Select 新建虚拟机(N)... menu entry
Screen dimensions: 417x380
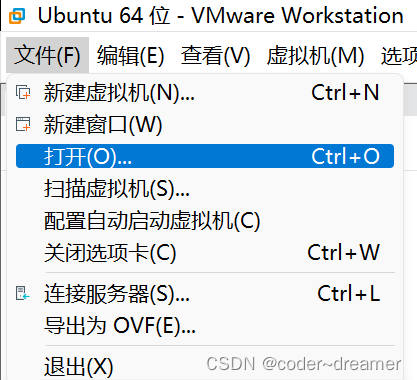tap(205, 92)
